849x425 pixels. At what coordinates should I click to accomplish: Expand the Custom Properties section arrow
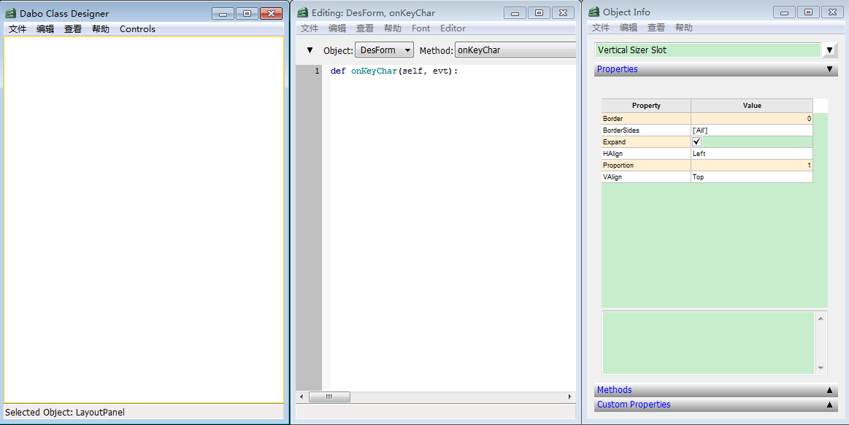coord(829,404)
